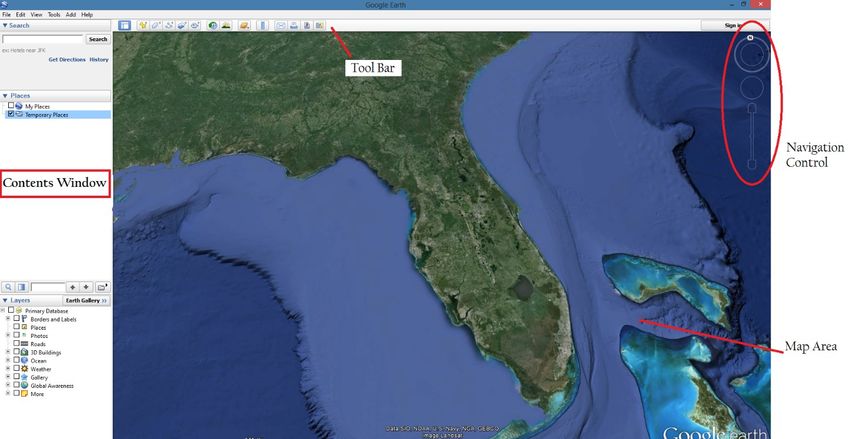Enable the Photos layer checkbox
Screen dimensions: 850x439
click(16, 335)
